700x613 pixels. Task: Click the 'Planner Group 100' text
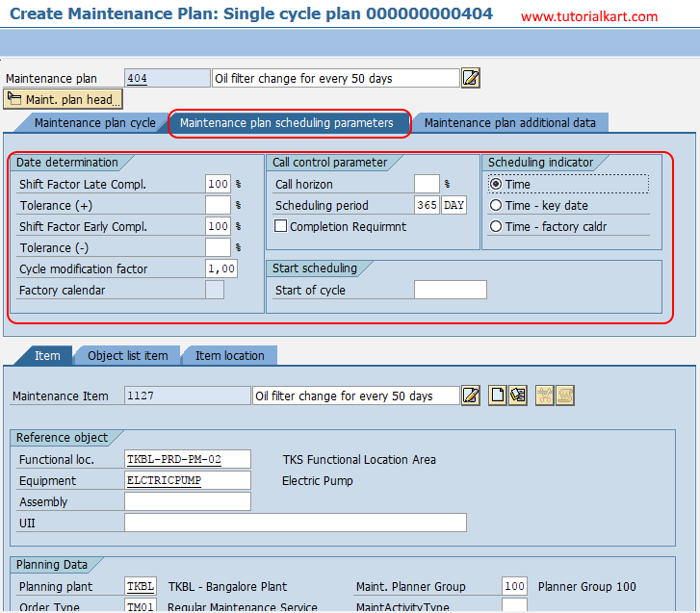pos(586,586)
